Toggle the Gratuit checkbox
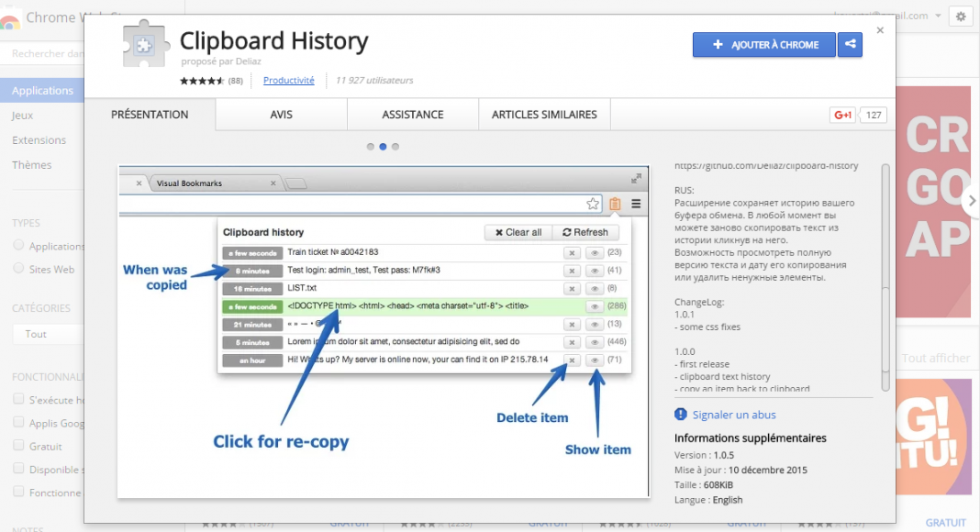 pyautogui.click(x=18, y=445)
